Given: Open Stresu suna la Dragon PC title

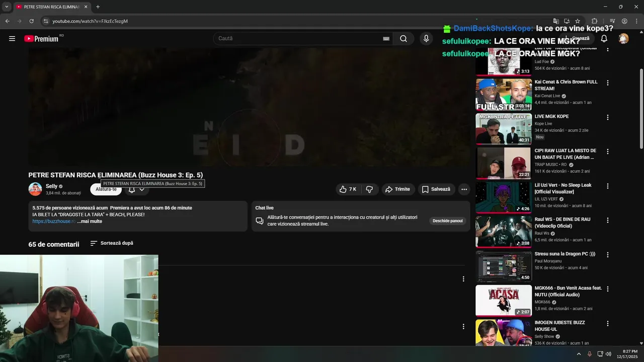Looking at the screenshot, I should coord(565,254).
